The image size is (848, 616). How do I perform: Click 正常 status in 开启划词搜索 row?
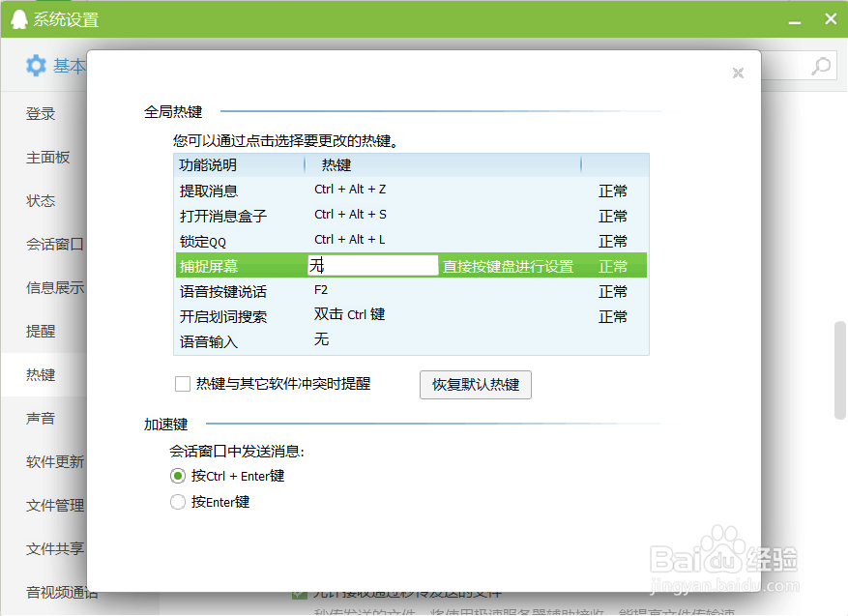pos(613,316)
